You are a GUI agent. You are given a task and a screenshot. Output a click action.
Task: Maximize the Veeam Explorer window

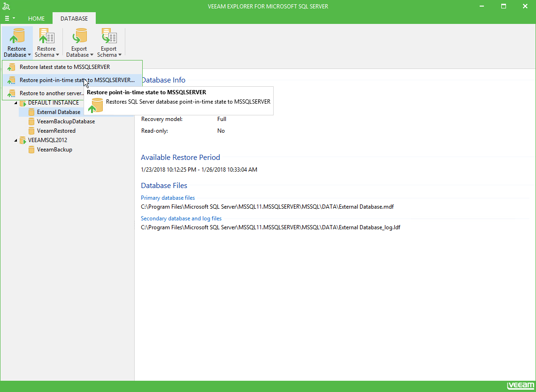pos(504,6)
